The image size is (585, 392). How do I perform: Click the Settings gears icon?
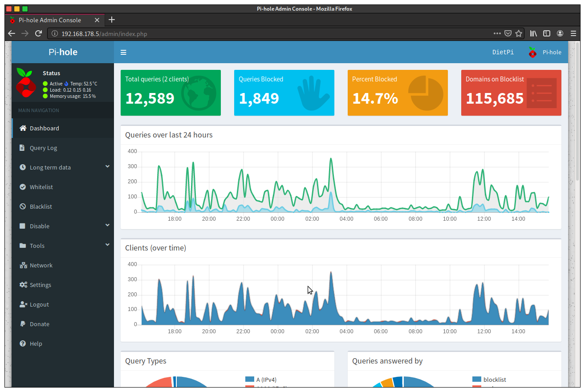(24, 285)
